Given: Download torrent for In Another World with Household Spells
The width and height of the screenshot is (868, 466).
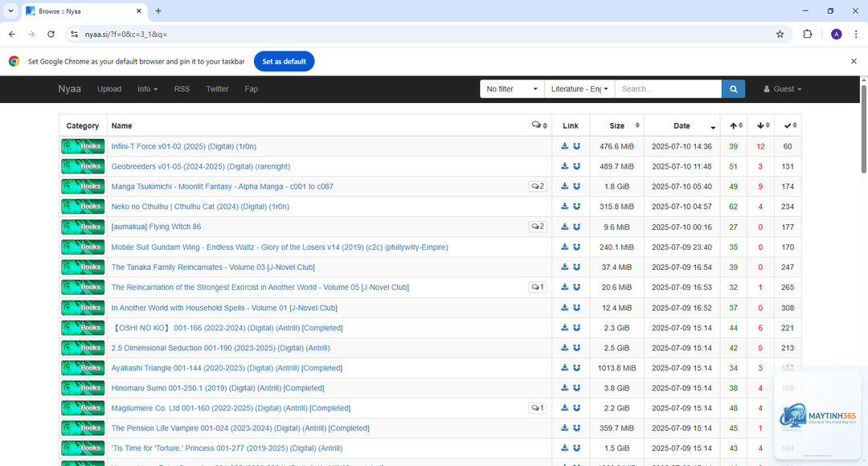Looking at the screenshot, I should coord(565,307).
